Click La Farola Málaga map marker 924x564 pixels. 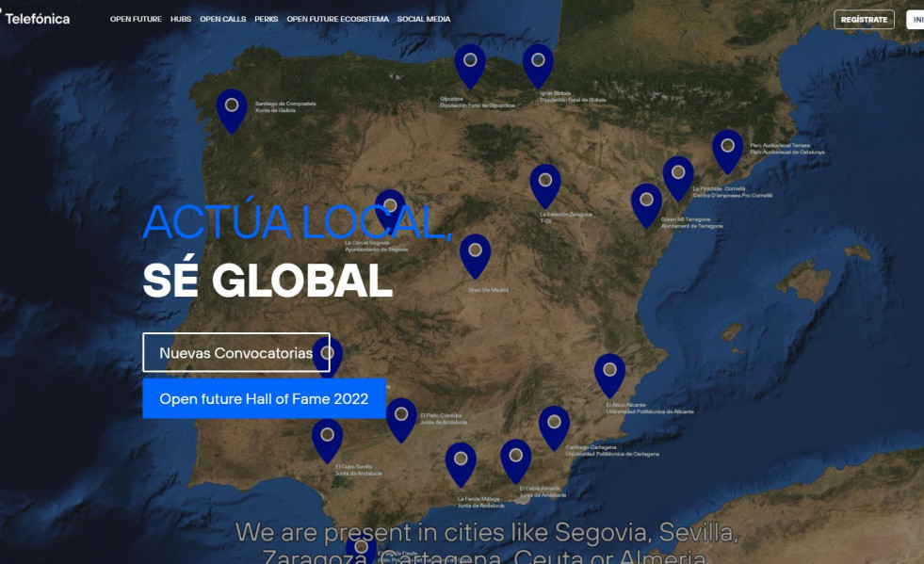tap(461, 460)
